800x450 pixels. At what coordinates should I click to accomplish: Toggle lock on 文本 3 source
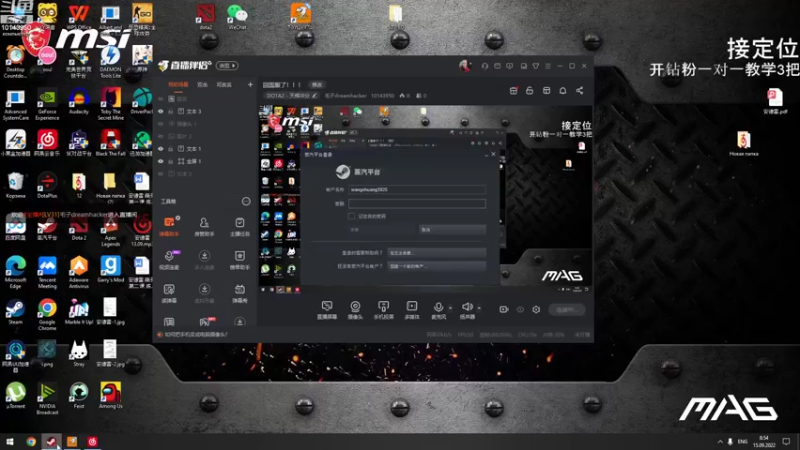coord(170,111)
